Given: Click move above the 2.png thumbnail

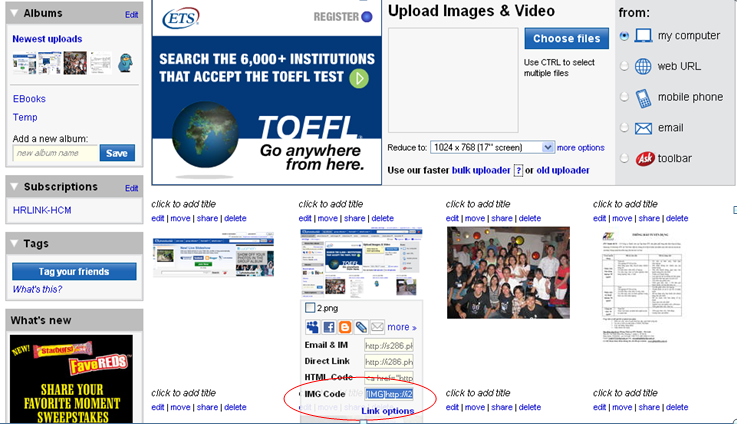Looking at the screenshot, I should [x=328, y=218].
